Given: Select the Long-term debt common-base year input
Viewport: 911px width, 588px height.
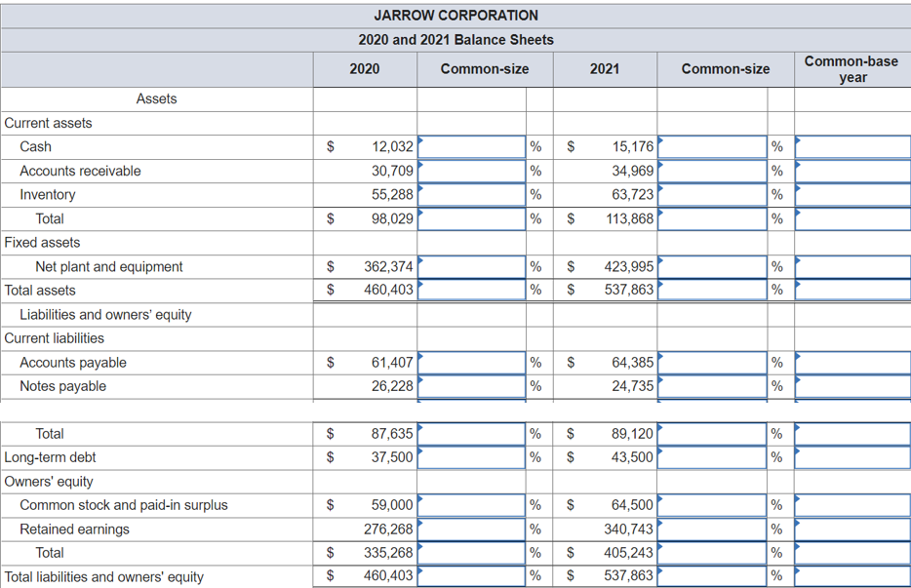Looking at the screenshot, I should 852,457.
